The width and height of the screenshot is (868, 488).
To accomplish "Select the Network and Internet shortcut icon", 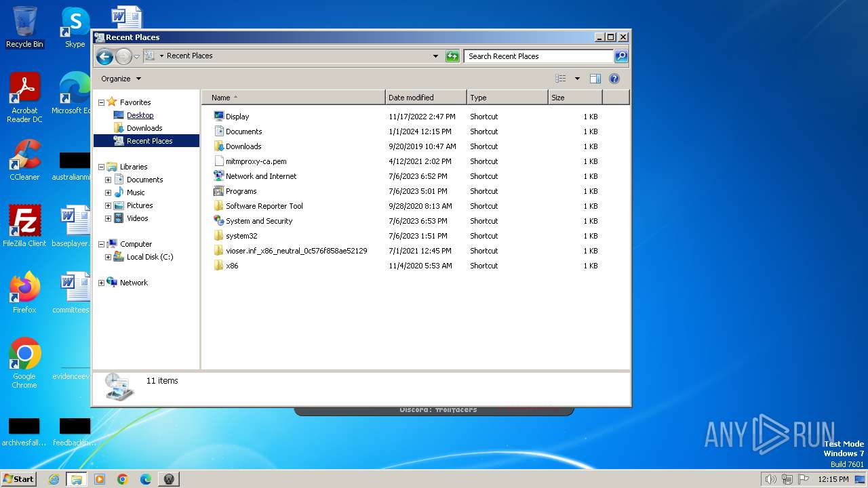I will [x=218, y=176].
